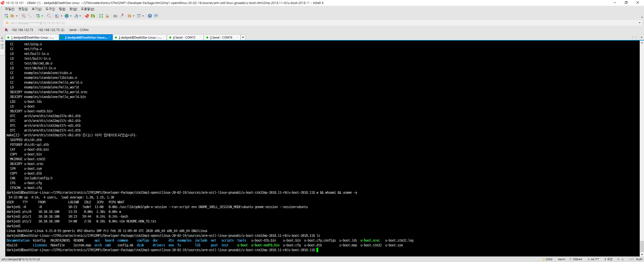This screenshot has height=262, width=644.
Task: Open the 창(W) menu
Action: click(73, 9)
